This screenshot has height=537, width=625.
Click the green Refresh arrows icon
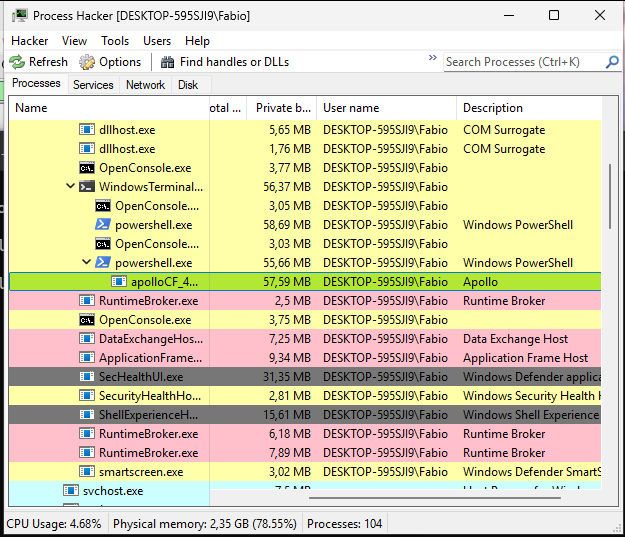pos(17,62)
